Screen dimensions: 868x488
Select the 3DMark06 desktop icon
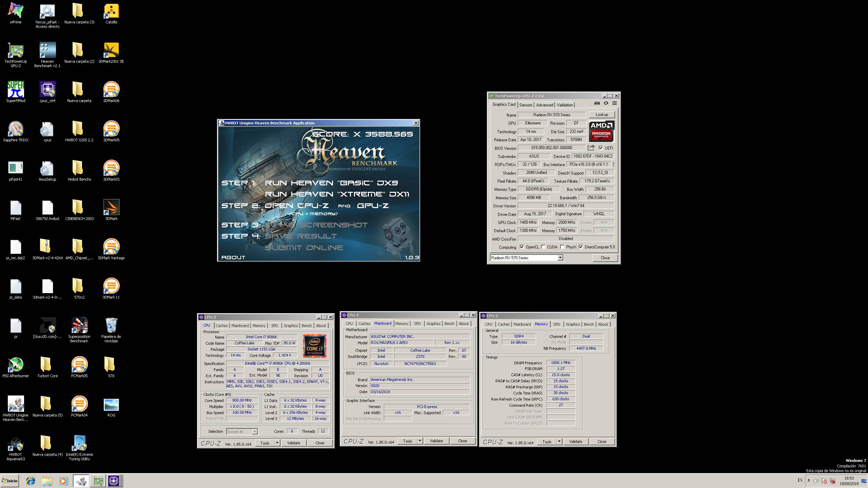click(111, 91)
